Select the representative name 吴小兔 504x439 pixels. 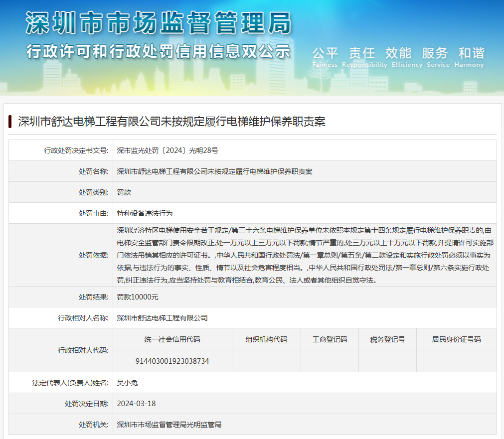[x=127, y=383]
